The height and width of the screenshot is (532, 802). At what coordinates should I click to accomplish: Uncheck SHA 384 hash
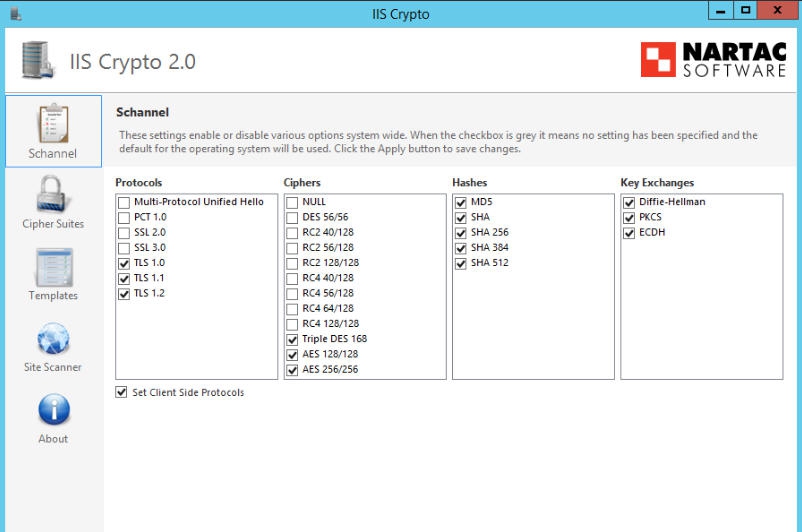[x=461, y=249]
